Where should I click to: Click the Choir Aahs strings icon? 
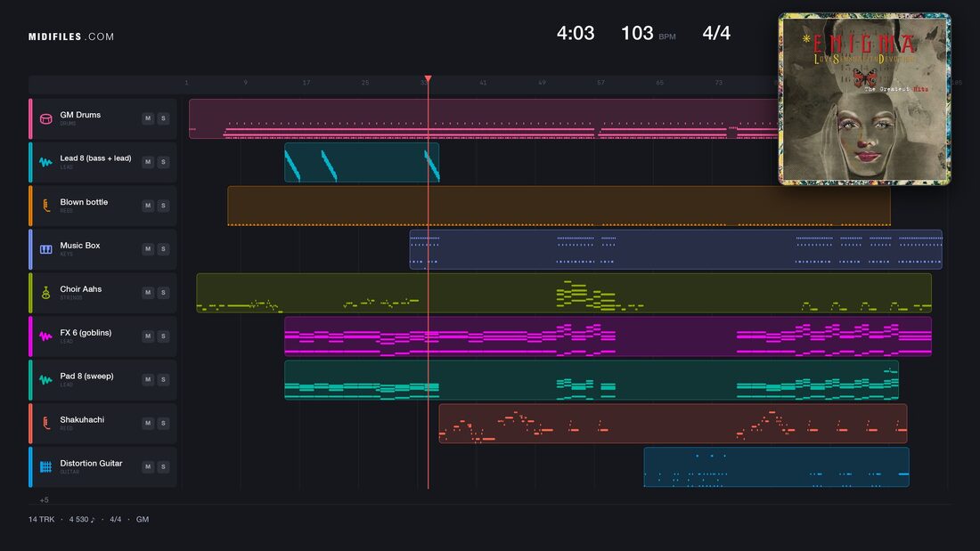point(45,293)
